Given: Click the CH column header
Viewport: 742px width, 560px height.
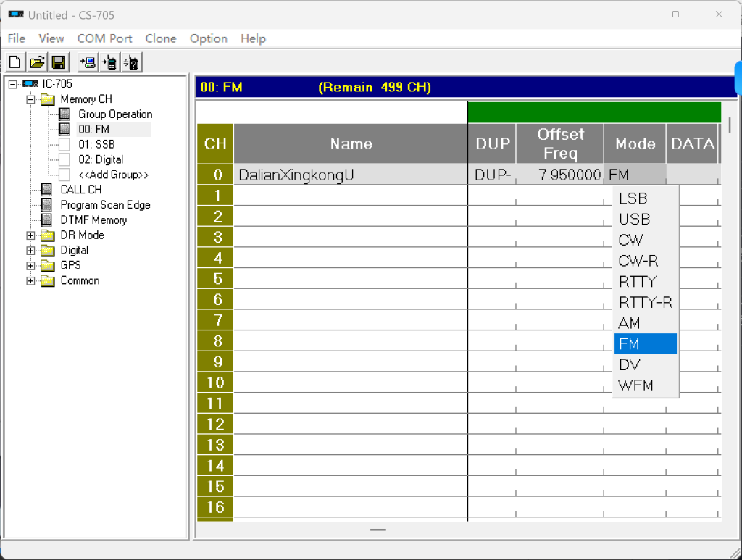Looking at the screenshot, I should pyautogui.click(x=215, y=143).
